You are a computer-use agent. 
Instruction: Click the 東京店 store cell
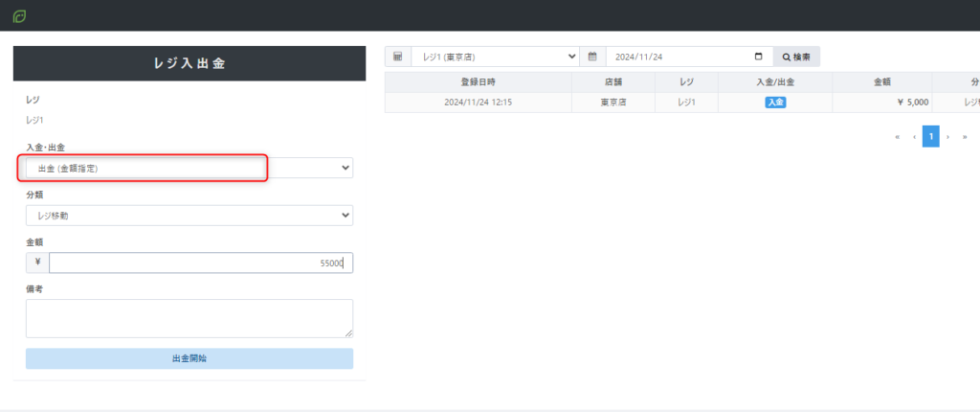[613, 103]
